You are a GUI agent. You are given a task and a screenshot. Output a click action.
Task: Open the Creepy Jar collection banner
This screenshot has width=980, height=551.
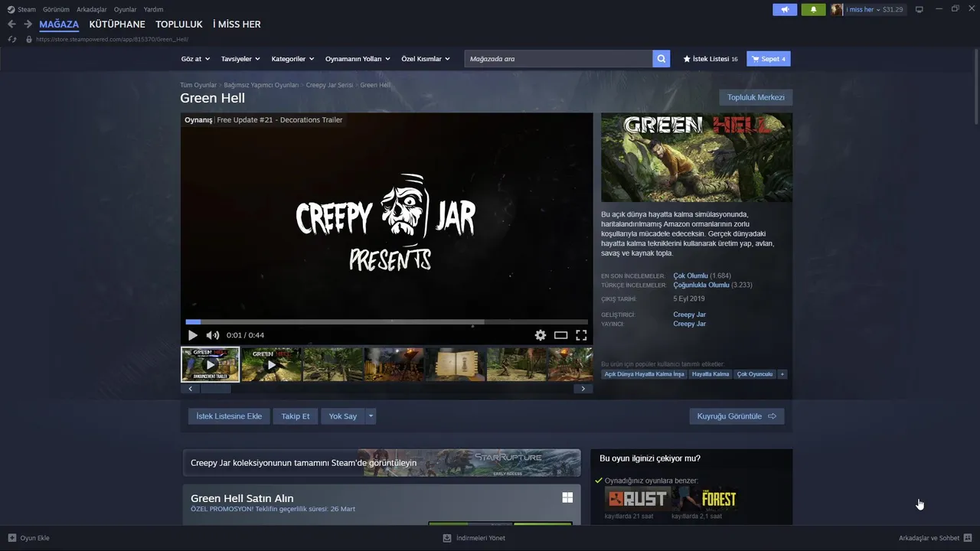(x=381, y=463)
